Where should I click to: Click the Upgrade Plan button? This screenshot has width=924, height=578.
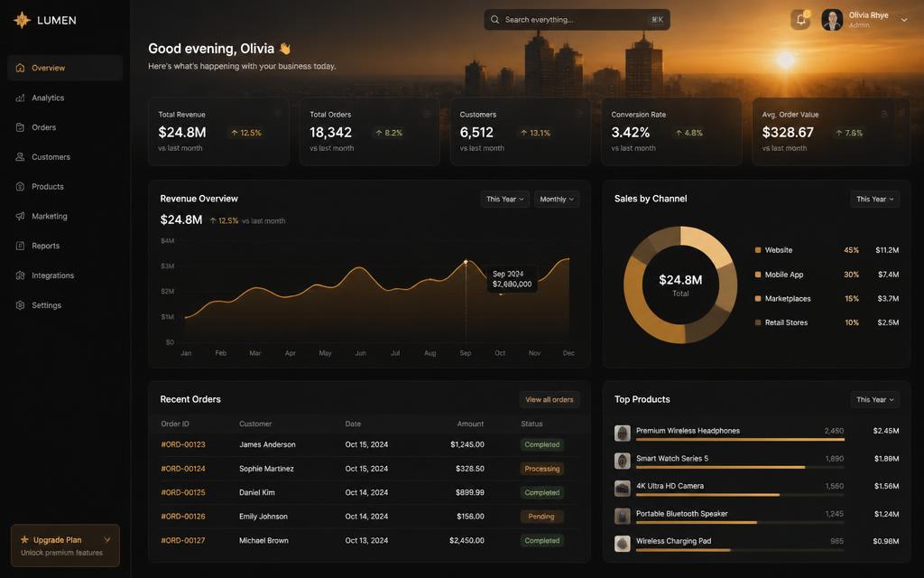pos(65,545)
